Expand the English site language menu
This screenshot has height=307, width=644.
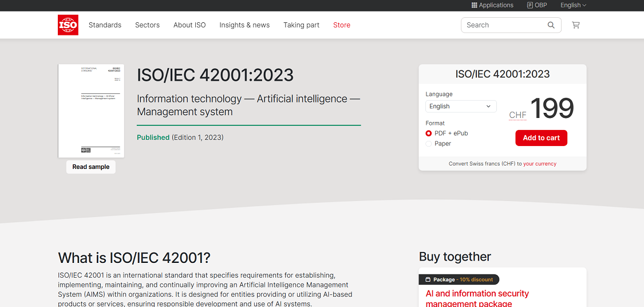(x=574, y=5)
